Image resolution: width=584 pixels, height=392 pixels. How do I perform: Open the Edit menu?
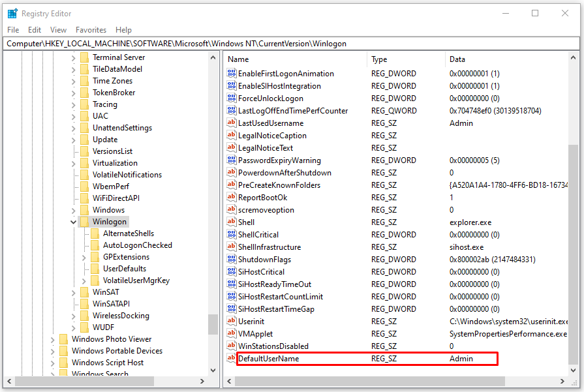[x=35, y=30]
